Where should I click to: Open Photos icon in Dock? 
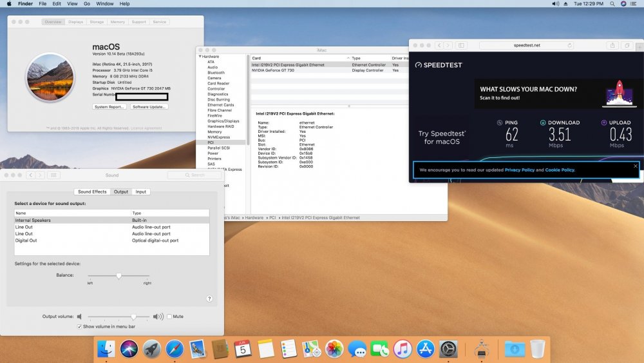coord(334,349)
